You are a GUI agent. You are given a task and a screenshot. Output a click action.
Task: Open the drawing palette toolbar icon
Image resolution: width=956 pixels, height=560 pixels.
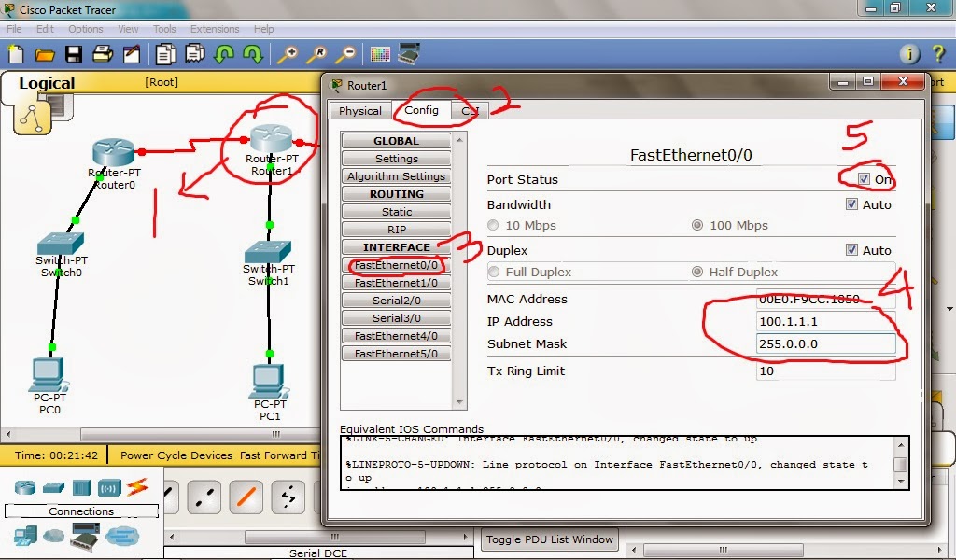coord(380,54)
